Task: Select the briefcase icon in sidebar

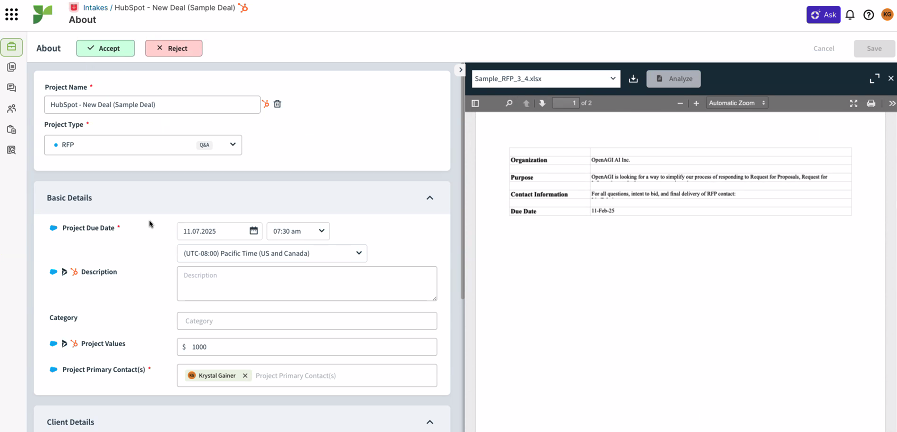Action: (x=11, y=47)
